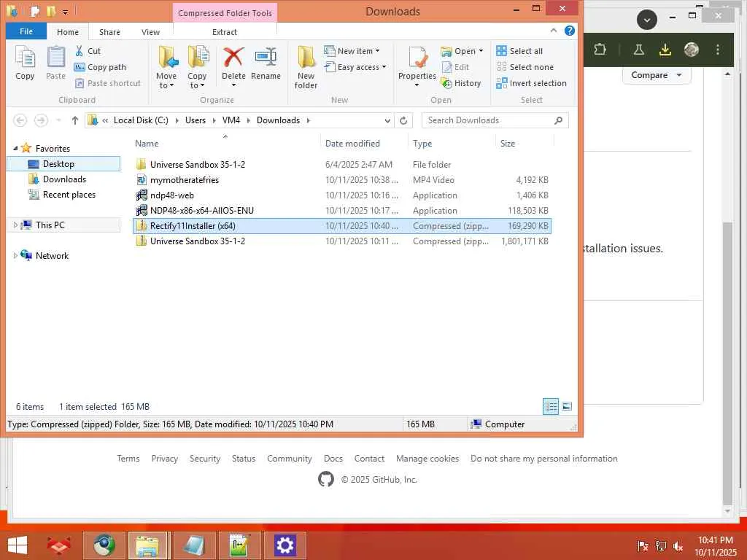Viewport: 747px width, 560px height.
Task: Switch to large thumbnails view icon
Action: 566,407
